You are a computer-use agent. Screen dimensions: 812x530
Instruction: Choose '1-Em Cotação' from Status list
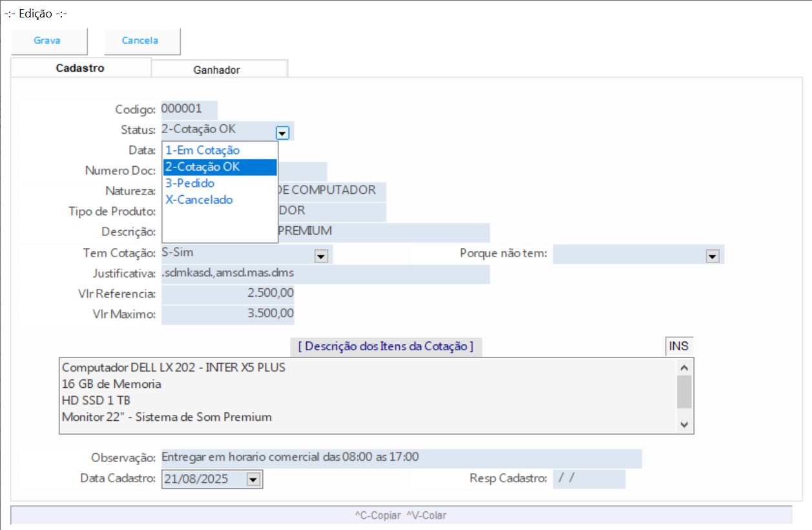(202, 150)
